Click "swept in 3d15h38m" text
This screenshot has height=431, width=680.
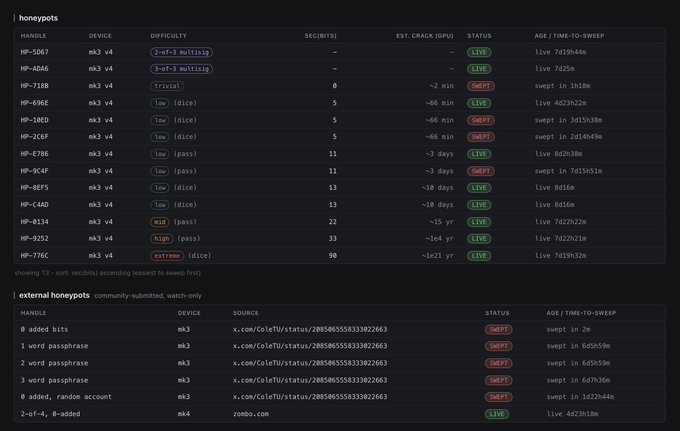pos(568,120)
